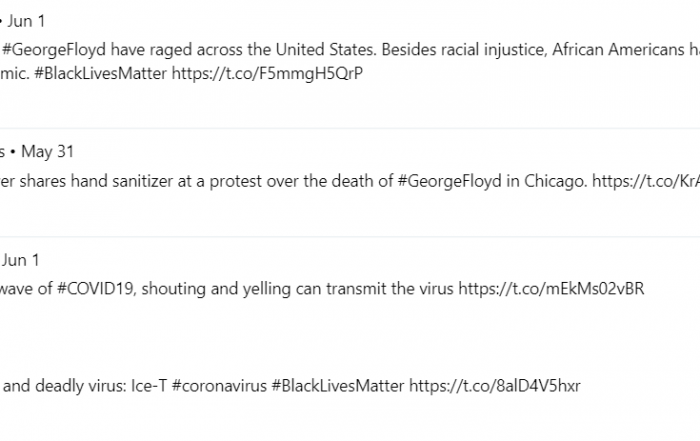Click #GeorgeFloyd hashtag in the Chicago protest tweet
Viewport: 700px width, 441px height.
pyautogui.click(x=449, y=181)
